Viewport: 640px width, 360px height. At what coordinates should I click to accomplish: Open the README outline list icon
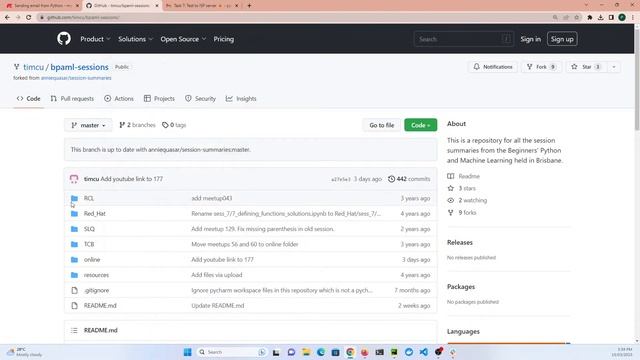(x=74, y=330)
